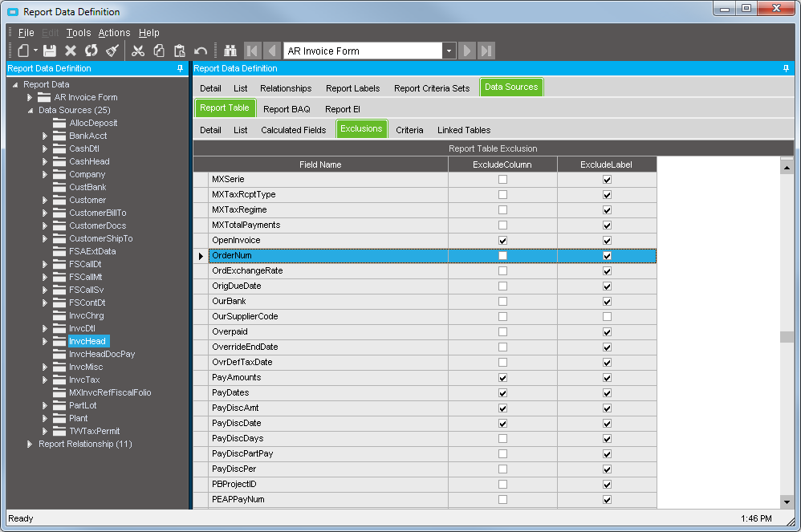Open the Calculated Fields tab
This screenshot has height=532, width=801.
click(293, 130)
